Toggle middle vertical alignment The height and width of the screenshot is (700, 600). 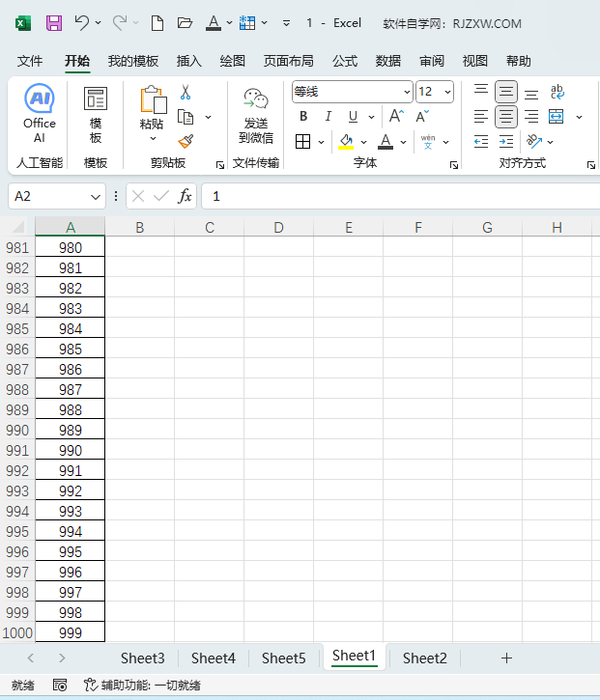pyautogui.click(x=505, y=92)
